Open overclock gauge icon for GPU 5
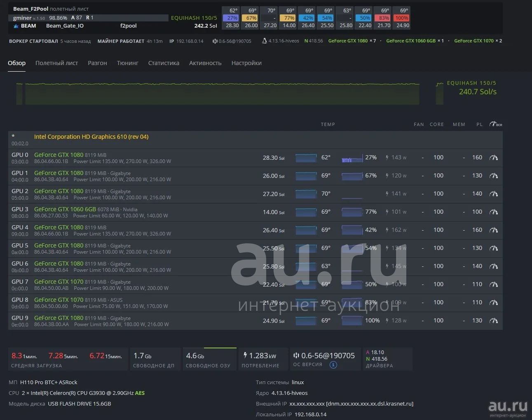 pos(493,248)
